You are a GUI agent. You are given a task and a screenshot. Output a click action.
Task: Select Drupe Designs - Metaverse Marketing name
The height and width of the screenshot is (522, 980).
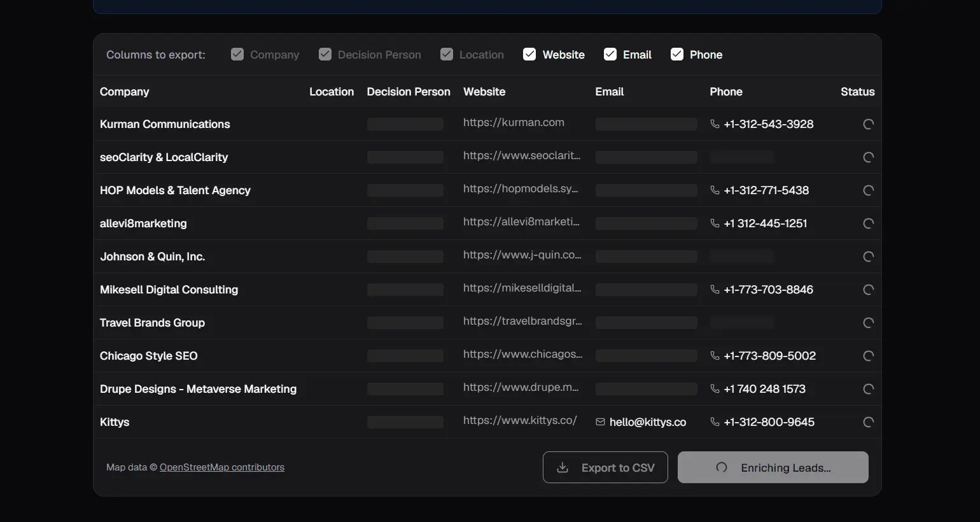point(198,389)
